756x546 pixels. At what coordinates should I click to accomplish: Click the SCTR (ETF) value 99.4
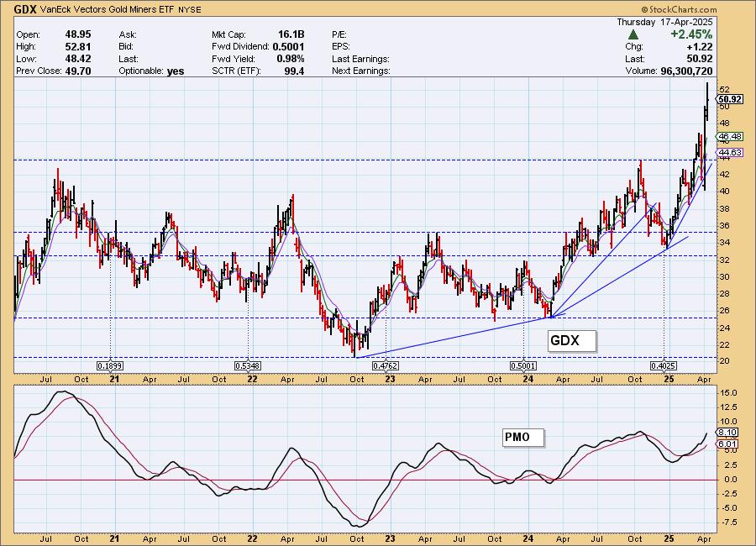(x=295, y=71)
